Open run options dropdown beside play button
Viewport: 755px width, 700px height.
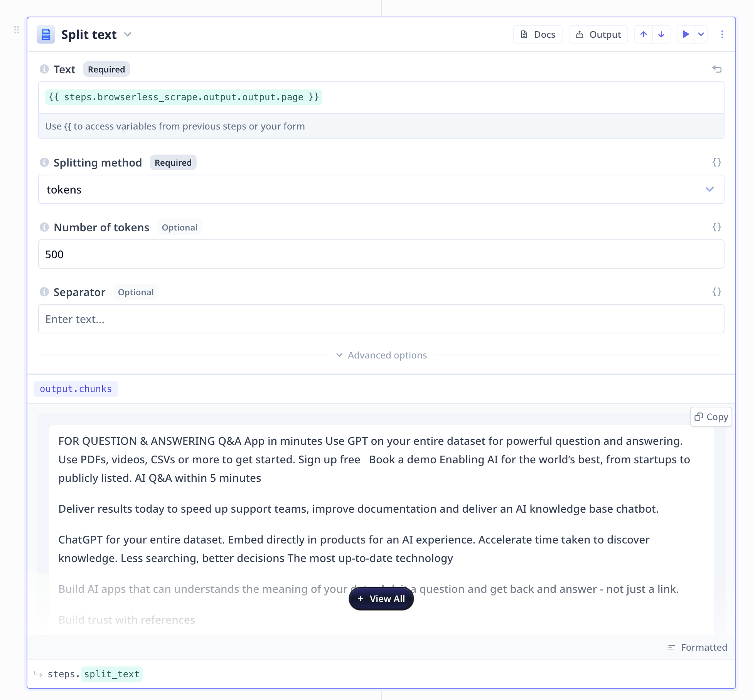click(701, 35)
